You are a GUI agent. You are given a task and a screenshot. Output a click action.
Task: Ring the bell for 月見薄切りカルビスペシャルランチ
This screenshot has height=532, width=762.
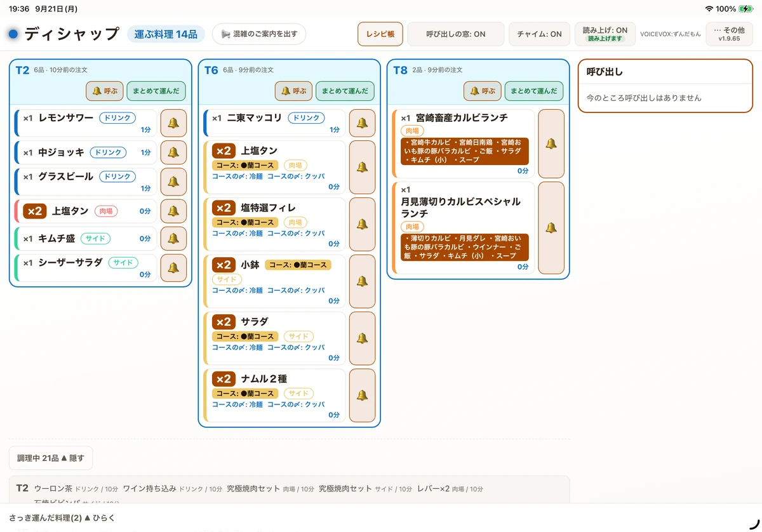551,228
